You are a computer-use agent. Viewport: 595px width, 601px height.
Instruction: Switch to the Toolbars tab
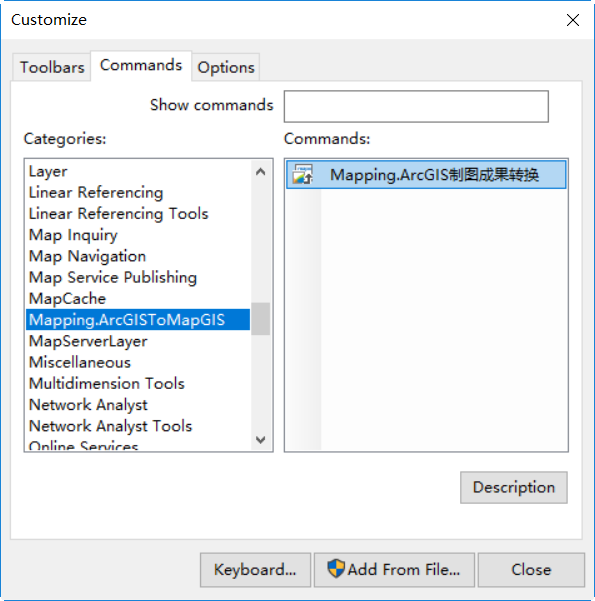pos(52,67)
